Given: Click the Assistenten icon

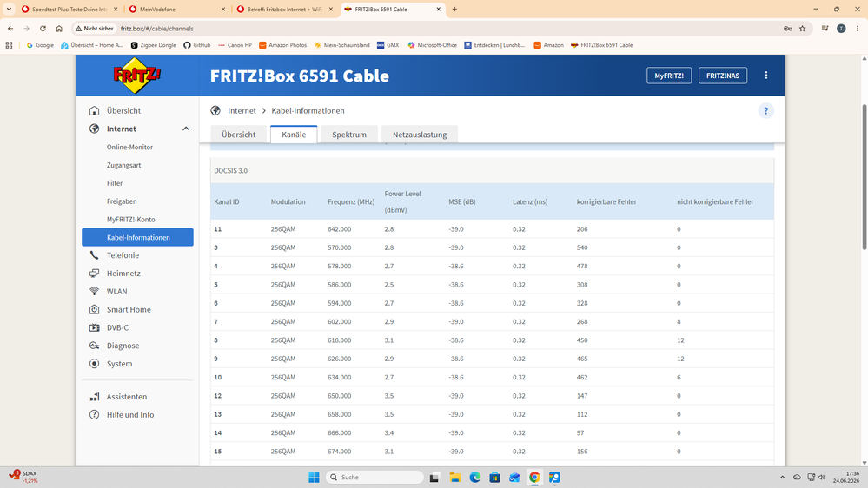Looking at the screenshot, I should (x=95, y=397).
